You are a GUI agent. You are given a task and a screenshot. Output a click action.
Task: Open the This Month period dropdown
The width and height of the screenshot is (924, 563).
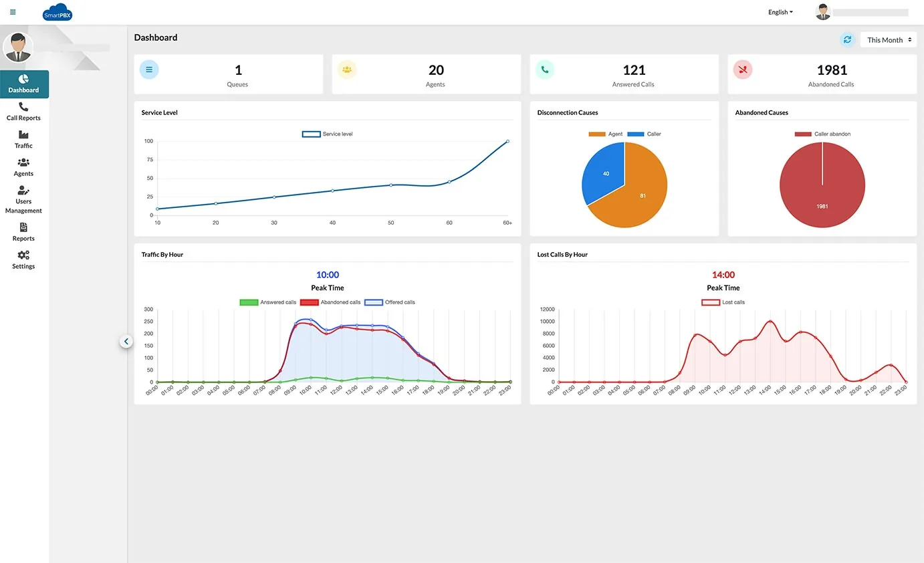(x=888, y=39)
